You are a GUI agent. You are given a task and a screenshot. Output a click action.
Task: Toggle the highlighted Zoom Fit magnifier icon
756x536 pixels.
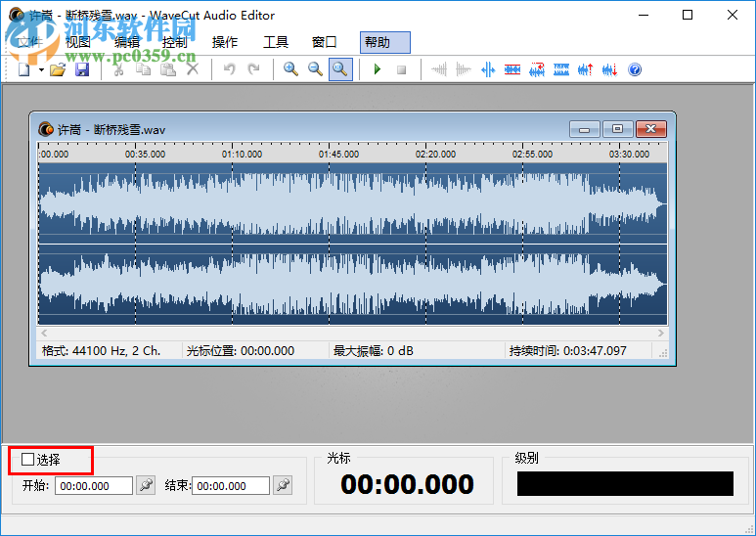pyautogui.click(x=340, y=69)
